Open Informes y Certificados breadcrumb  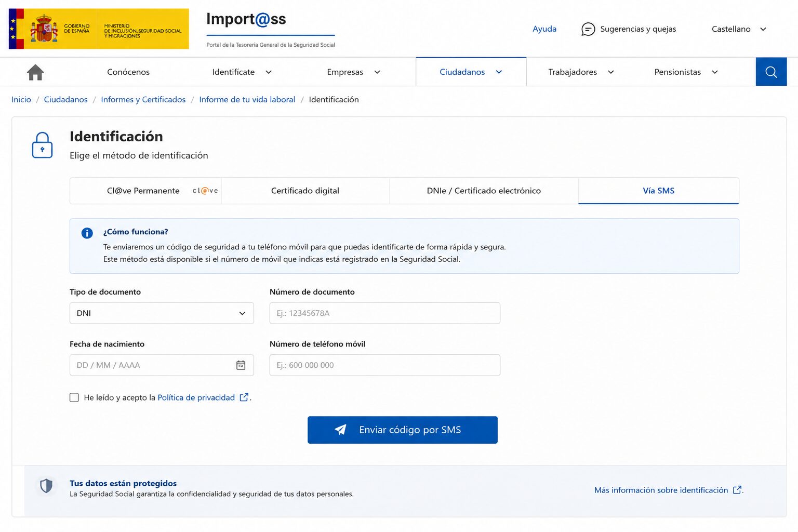[x=143, y=99]
